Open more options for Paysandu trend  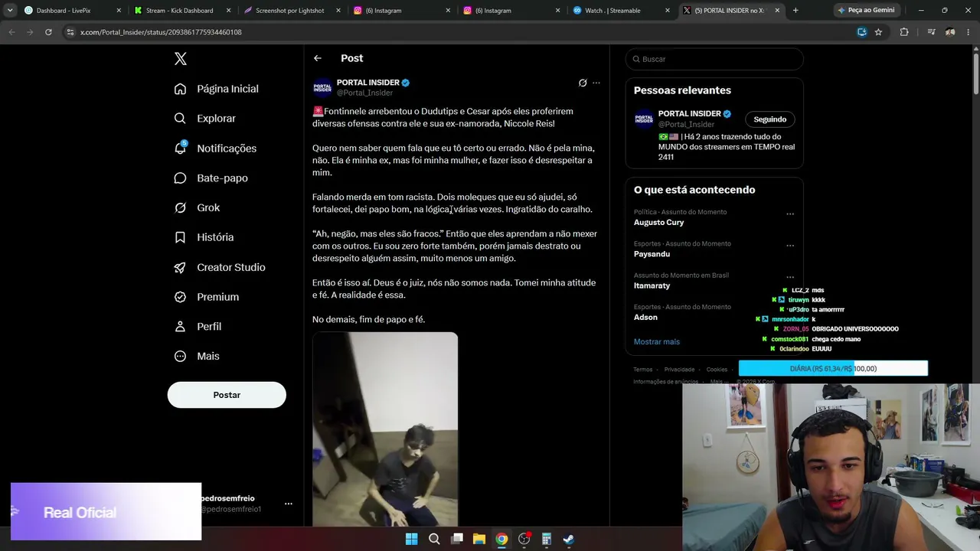[790, 246]
